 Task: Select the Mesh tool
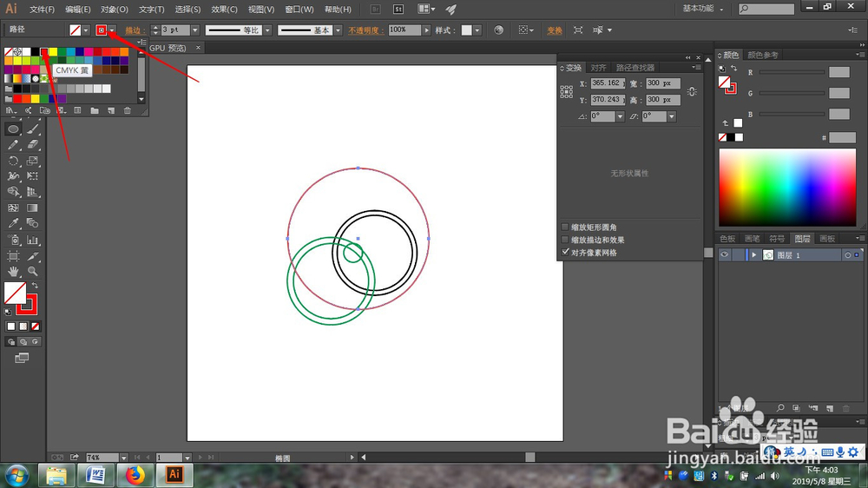[x=13, y=208]
